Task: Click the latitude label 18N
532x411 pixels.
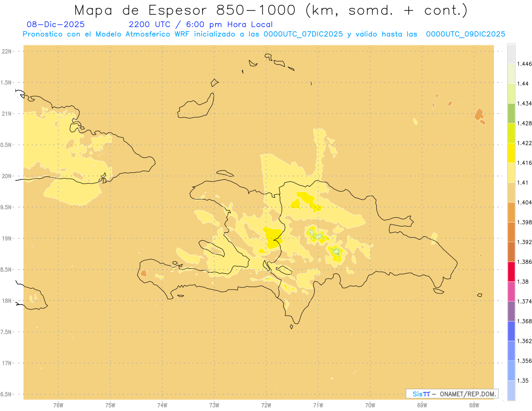Action: (x=6, y=301)
